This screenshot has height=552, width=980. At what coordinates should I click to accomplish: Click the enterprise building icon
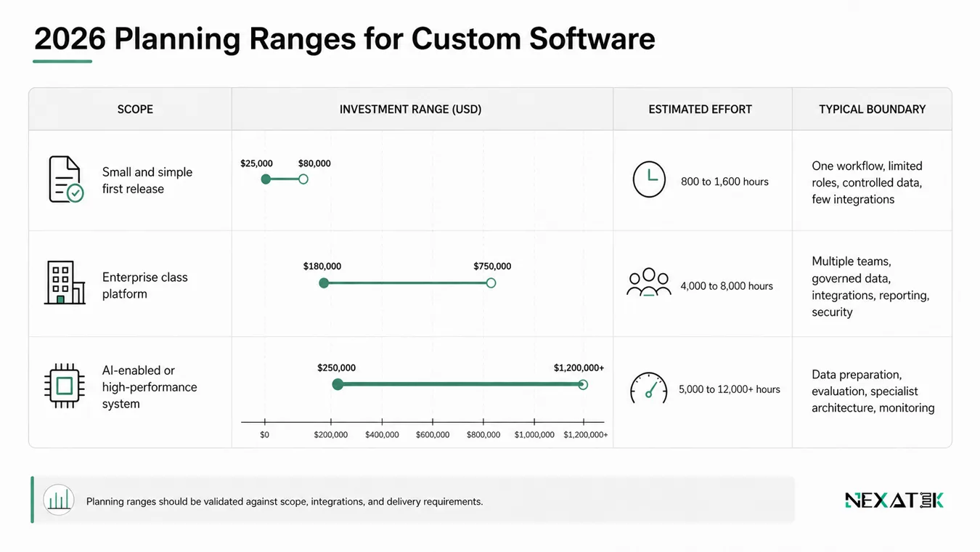click(65, 283)
